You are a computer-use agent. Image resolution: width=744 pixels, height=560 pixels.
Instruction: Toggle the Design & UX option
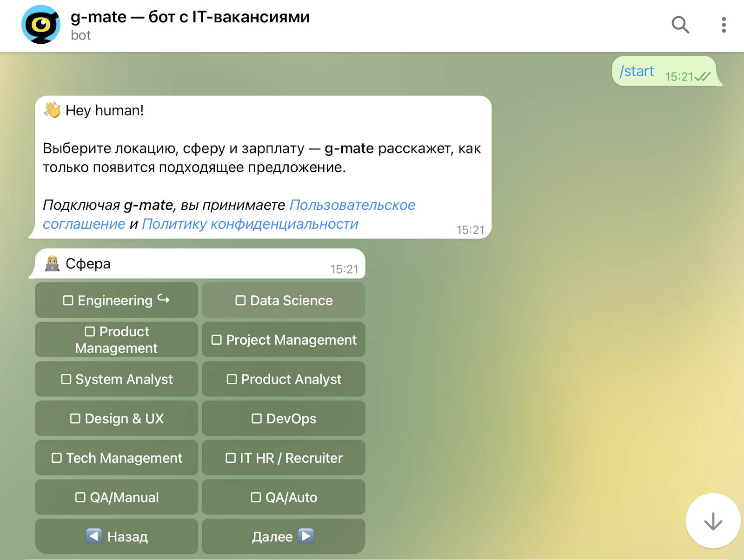pyautogui.click(x=116, y=418)
